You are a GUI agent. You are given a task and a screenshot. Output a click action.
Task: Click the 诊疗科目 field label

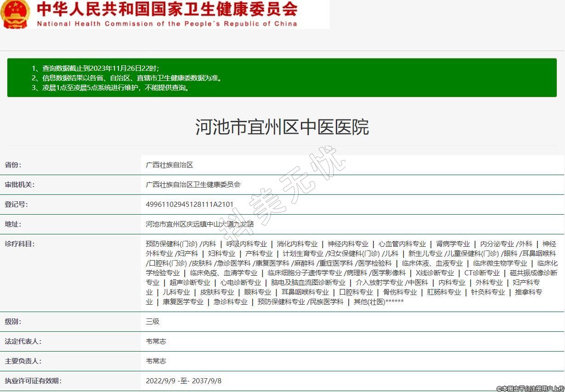tap(19, 244)
